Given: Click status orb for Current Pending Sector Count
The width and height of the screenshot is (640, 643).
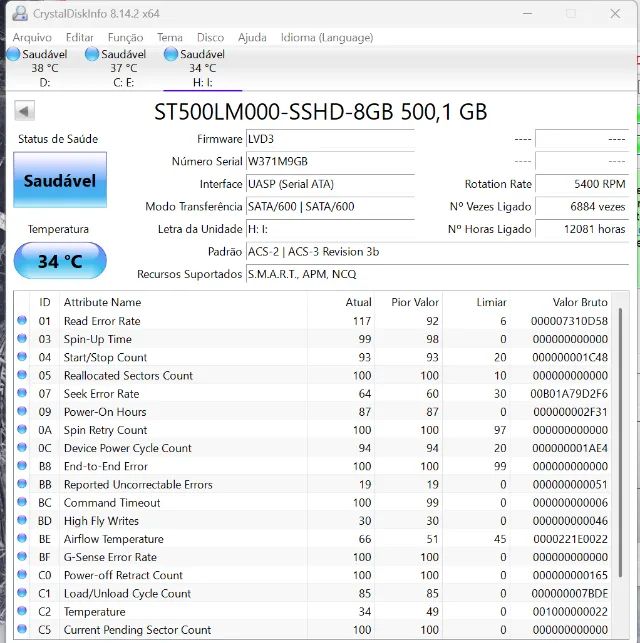Looking at the screenshot, I should (x=22, y=629).
